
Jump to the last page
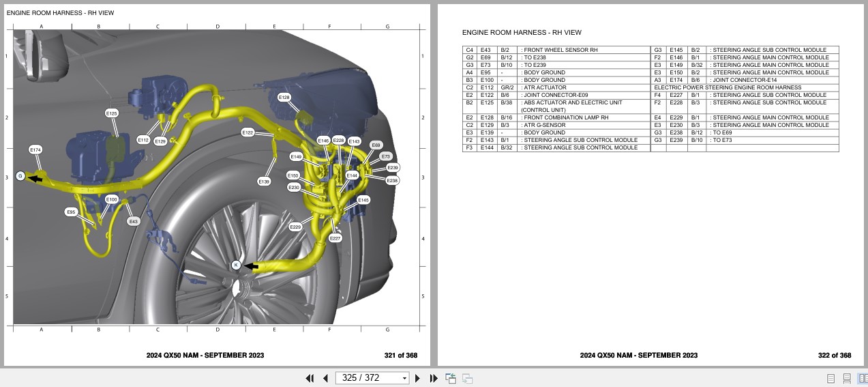point(433,378)
